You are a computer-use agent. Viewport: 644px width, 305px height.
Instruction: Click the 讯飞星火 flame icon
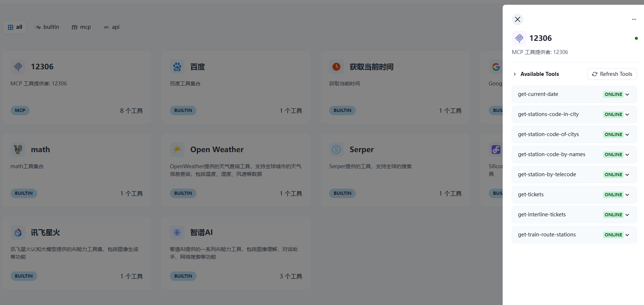point(18,232)
